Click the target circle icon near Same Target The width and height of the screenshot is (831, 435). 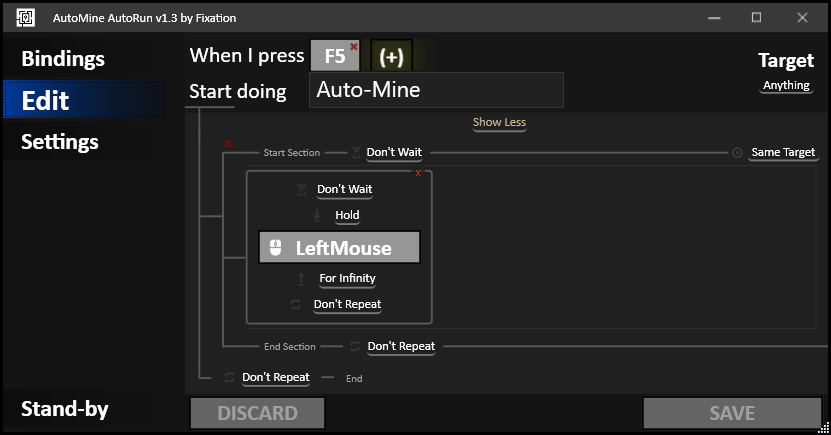click(x=737, y=153)
